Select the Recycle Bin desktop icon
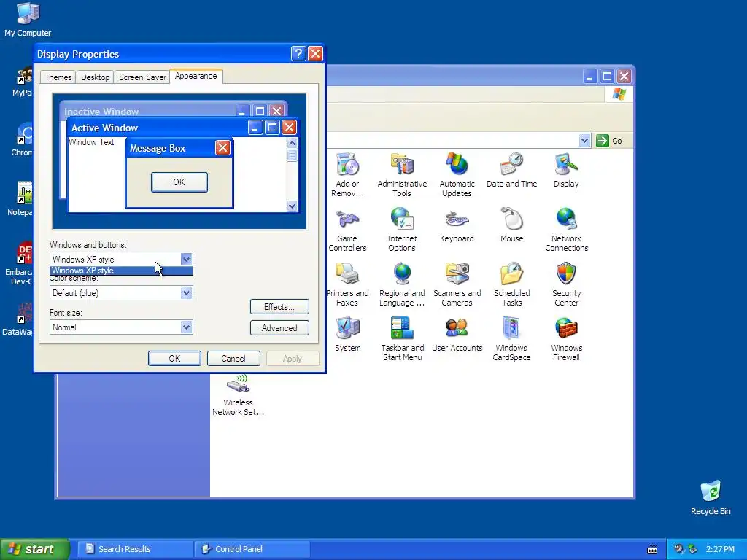Image resolution: width=747 pixels, height=560 pixels. pos(711,498)
